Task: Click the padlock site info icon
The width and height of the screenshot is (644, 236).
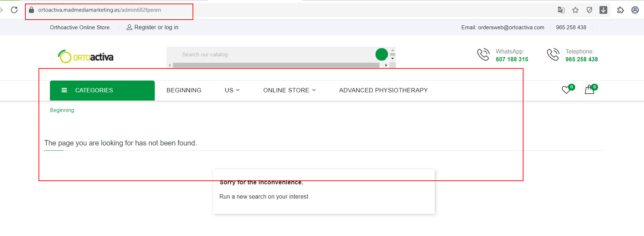Action: click(31, 10)
